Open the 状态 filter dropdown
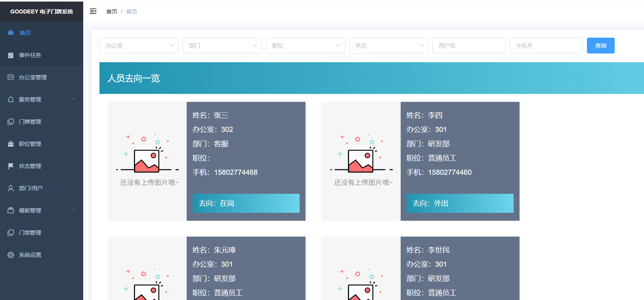This screenshot has width=644, height=300. pos(388,46)
